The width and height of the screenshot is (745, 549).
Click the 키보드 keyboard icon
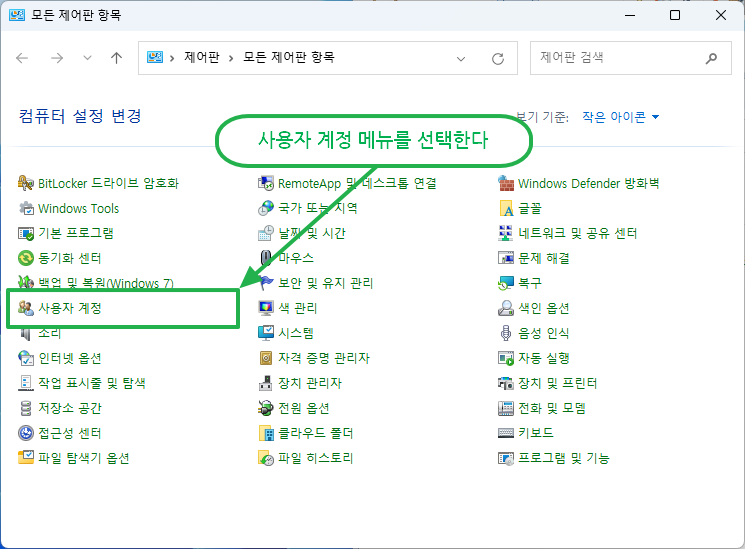tap(506, 433)
